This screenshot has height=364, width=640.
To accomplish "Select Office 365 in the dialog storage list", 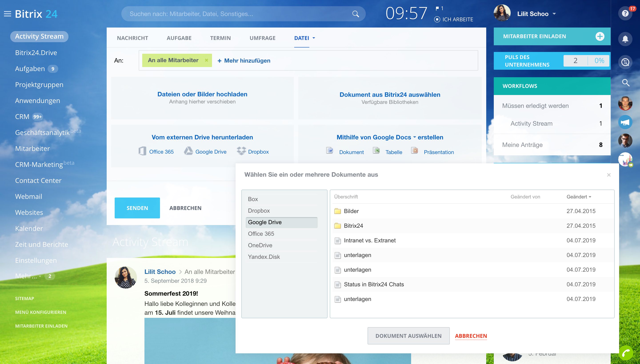I will [281, 234].
